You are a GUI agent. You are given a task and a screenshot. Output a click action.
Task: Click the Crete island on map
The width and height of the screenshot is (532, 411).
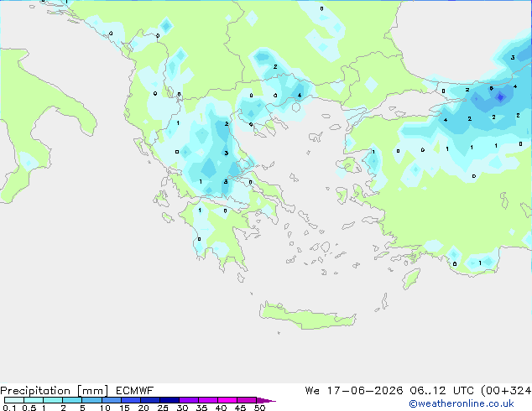[x=307, y=316]
